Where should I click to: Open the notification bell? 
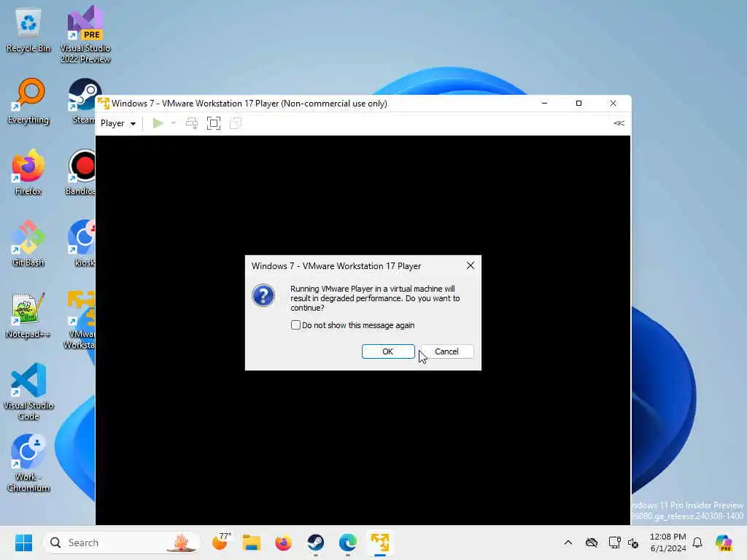(697, 542)
